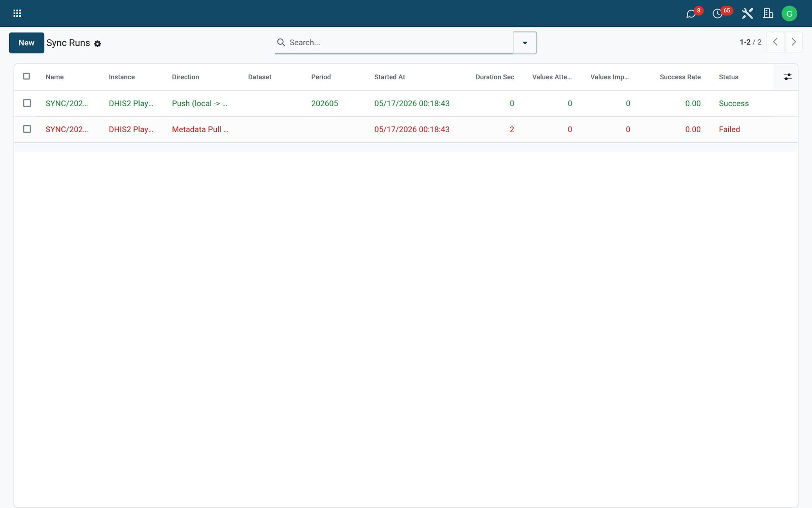
Task: Go to the previous page arrow
Action: tap(775, 42)
